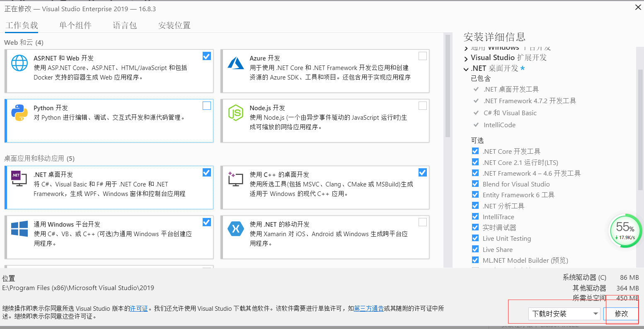644x329 pixels.
Task: Uncheck the ASP.NET 和 Web 开发 workload
Action: click(207, 56)
